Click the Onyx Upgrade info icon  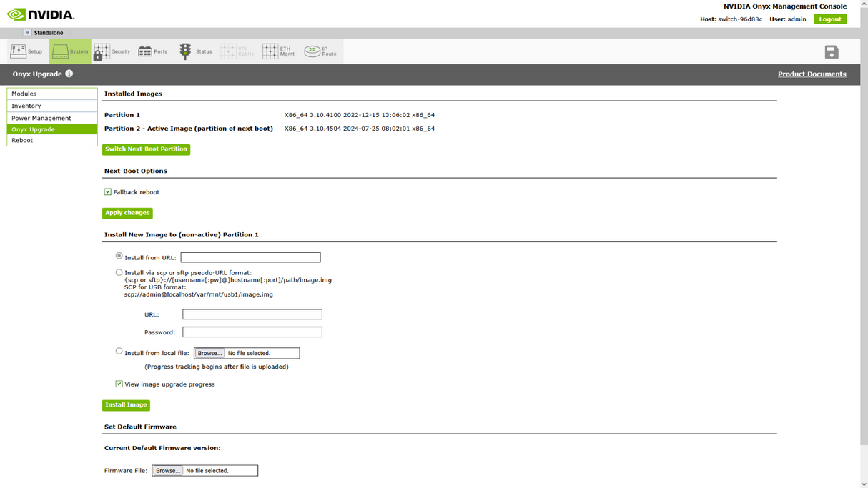(x=69, y=74)
